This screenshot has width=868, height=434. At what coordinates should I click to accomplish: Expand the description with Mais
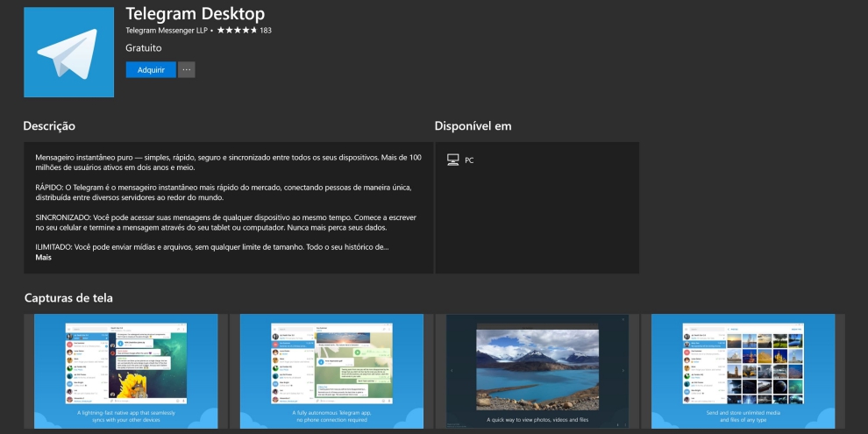(x=44, y=258)
